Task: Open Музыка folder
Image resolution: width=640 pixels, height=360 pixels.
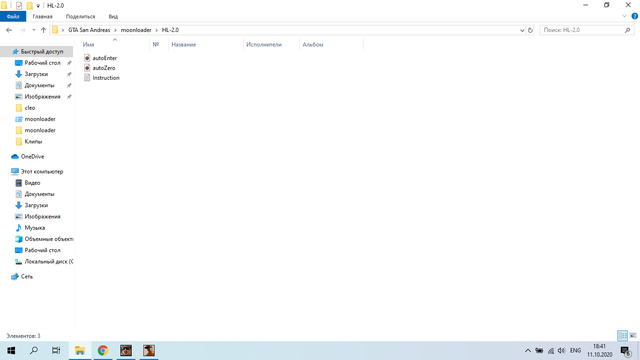Action: click(x=34, y=228)
